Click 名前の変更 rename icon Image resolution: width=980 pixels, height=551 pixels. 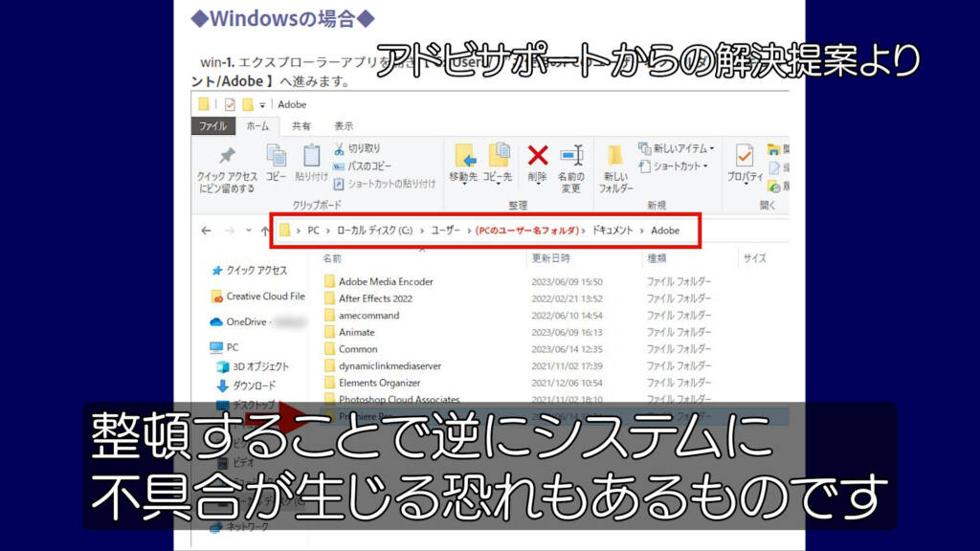tap(571, 156)
